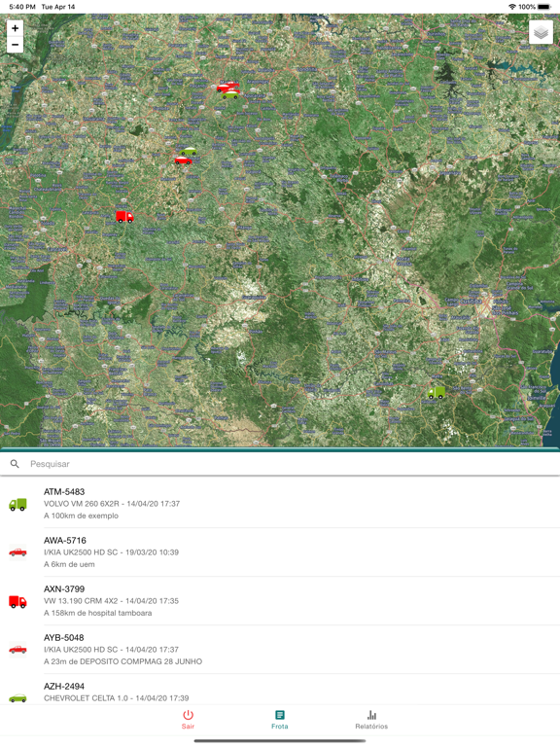Click 'A 100km de exemplo' text

coord(81,516)
